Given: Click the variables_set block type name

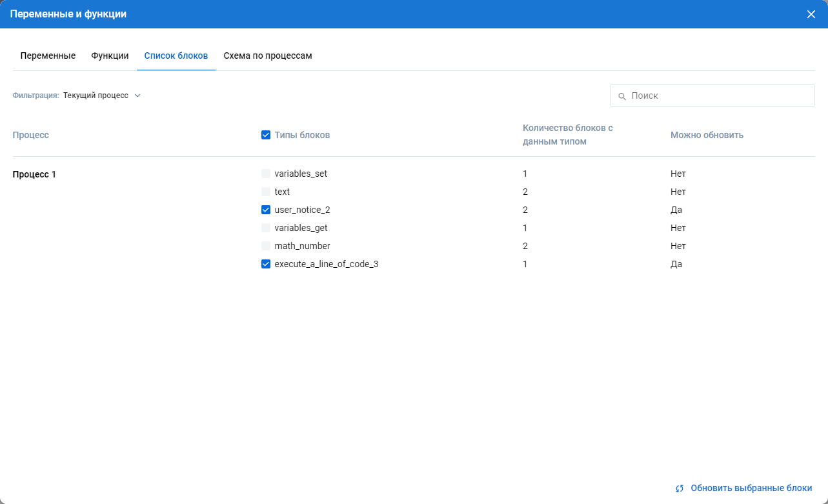Looking at the screenshot, I should [x=301, y=174].
